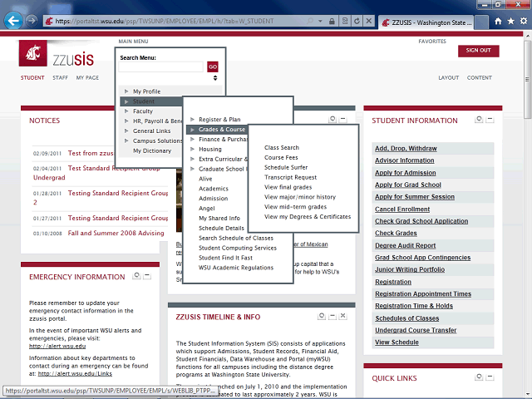Open a new browser tab
This screenshot has height=399, width=532.
pos(481,22)
